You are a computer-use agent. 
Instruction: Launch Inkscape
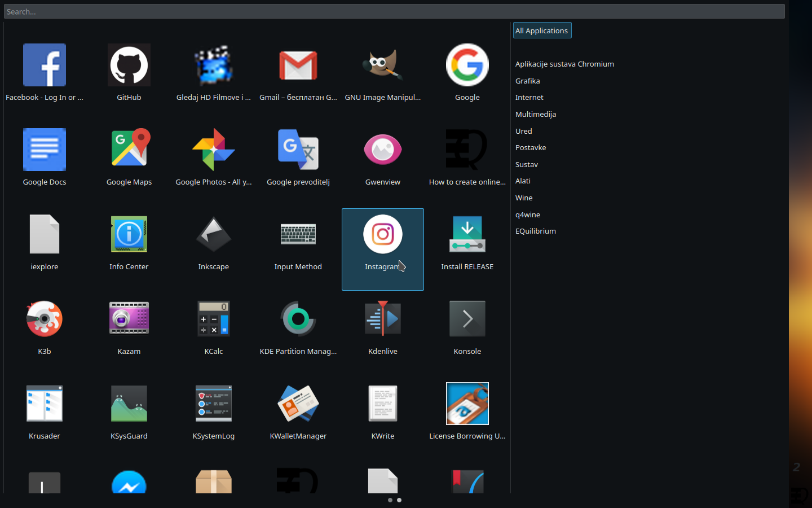(x=214, y=234)
